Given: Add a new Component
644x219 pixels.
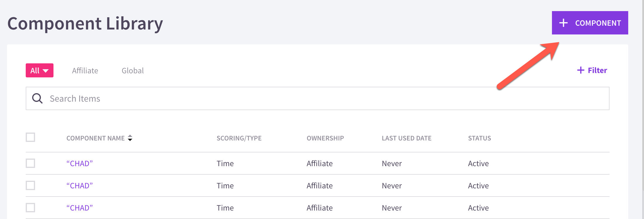Looking at the screenshot, I should tap(590, 23).
